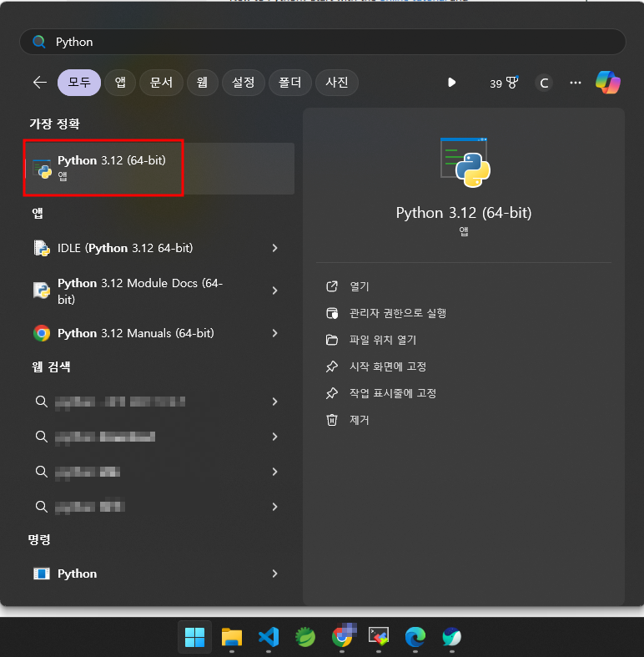The height and width of the screenshot is (657, 644).
Task: Click 열기 to open Python
Action: point(360,286)
